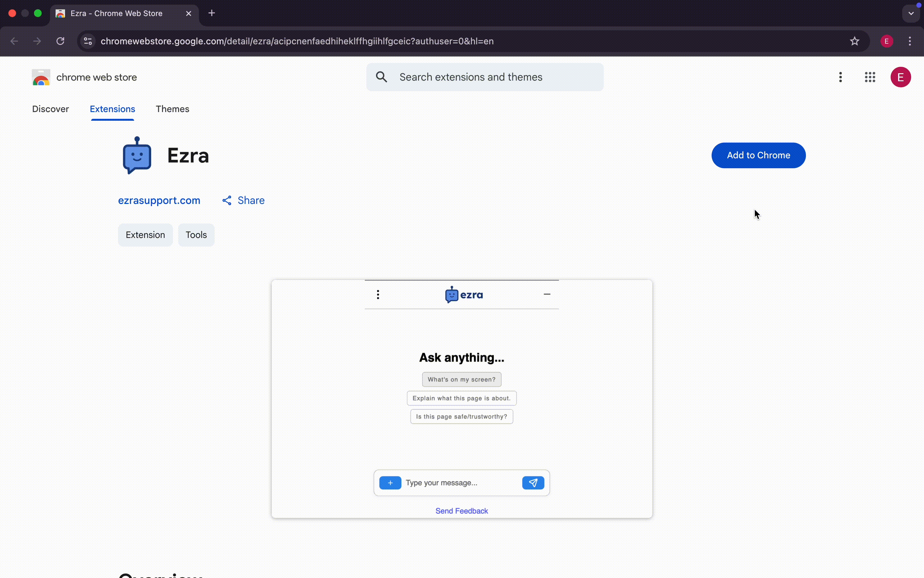Go to the Discover tab
Image resolution: width=924 pixels, height=578 pixels.
click(50, 109)
